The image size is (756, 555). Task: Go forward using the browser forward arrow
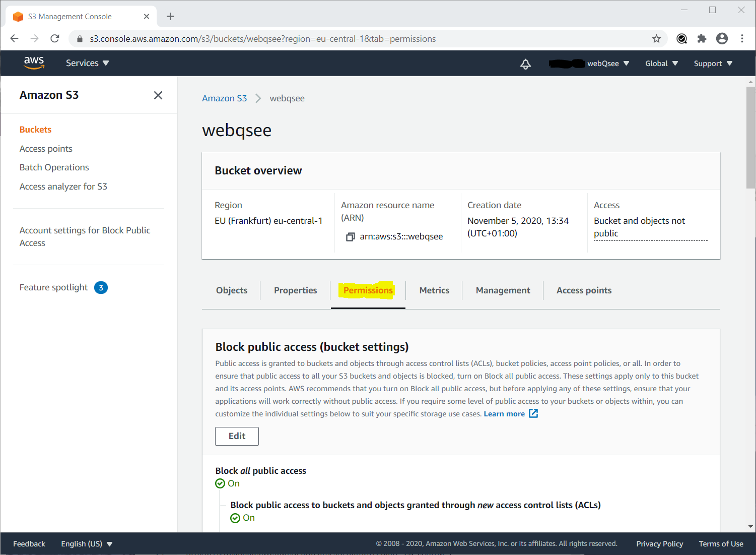tap(35, 39)
